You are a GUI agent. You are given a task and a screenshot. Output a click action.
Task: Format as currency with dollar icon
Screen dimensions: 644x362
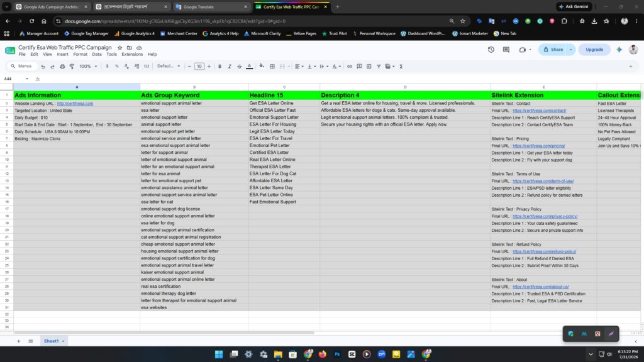107,66
